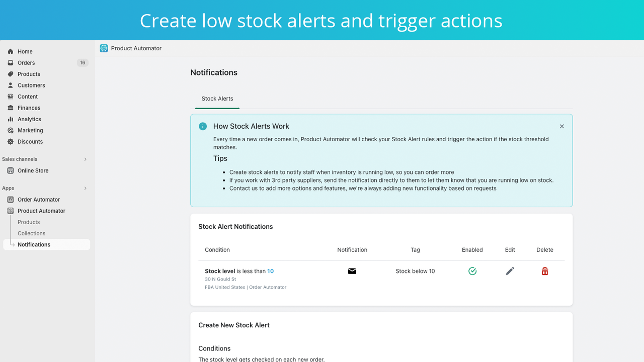The width and height of the screenshot is (644, 362).
Task: Click the Tips subheading in banner
Action: [220, 158]
